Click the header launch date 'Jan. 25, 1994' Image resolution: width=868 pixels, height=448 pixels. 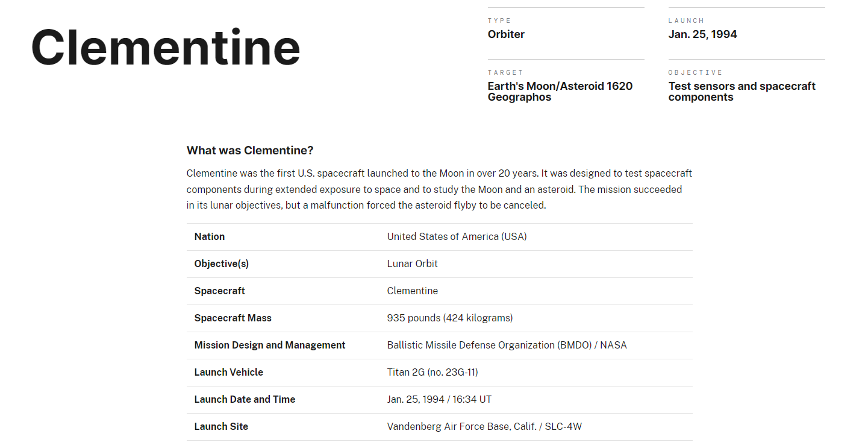[702, 34]
